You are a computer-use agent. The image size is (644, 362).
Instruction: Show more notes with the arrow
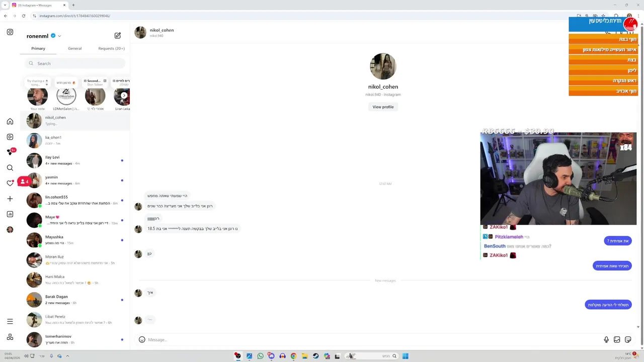(124, 96)
